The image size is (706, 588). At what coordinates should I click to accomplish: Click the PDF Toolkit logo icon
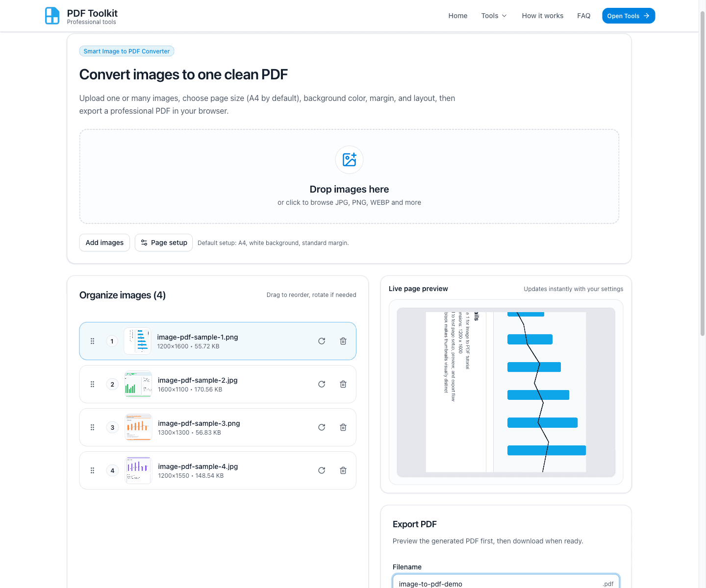coord(52,16)
